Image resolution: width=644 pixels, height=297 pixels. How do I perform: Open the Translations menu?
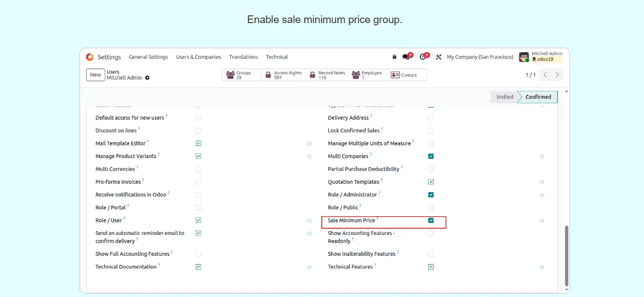(243, 57)
